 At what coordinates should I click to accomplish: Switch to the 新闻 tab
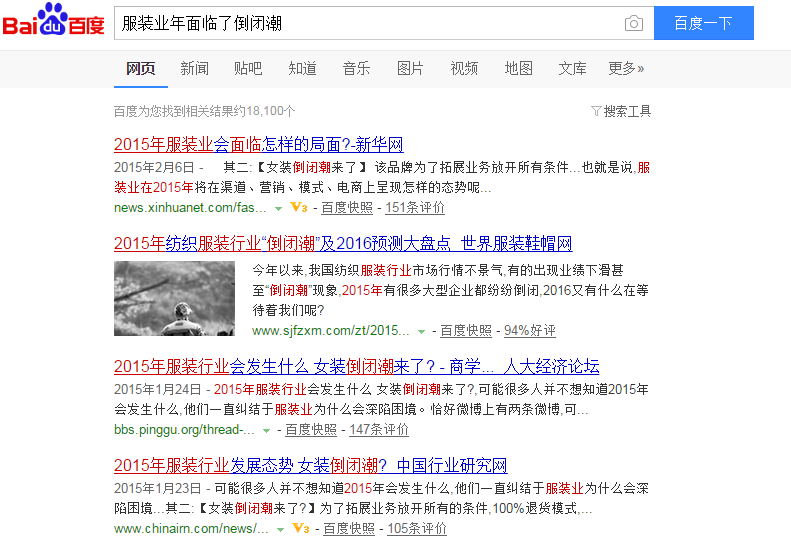(195, 69)
